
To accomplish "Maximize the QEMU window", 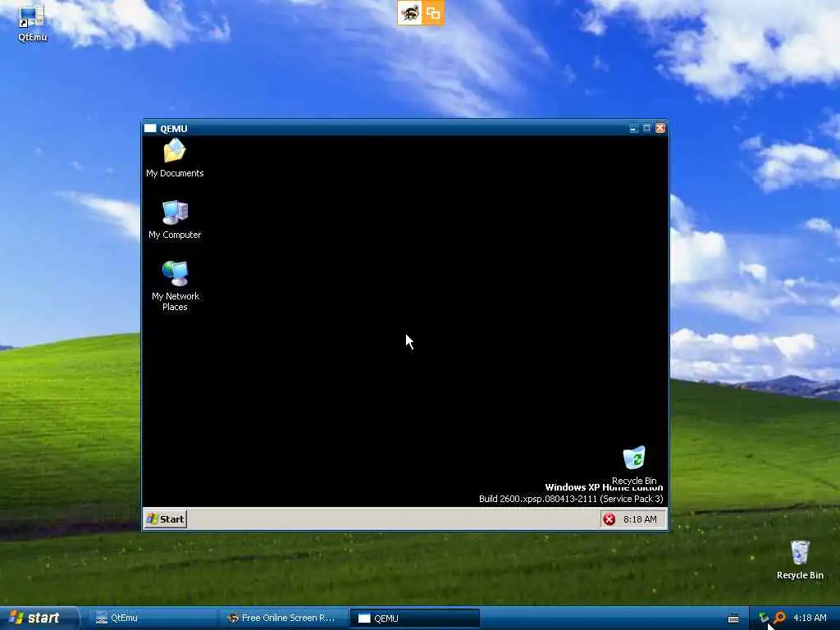I will click(646, 128).
